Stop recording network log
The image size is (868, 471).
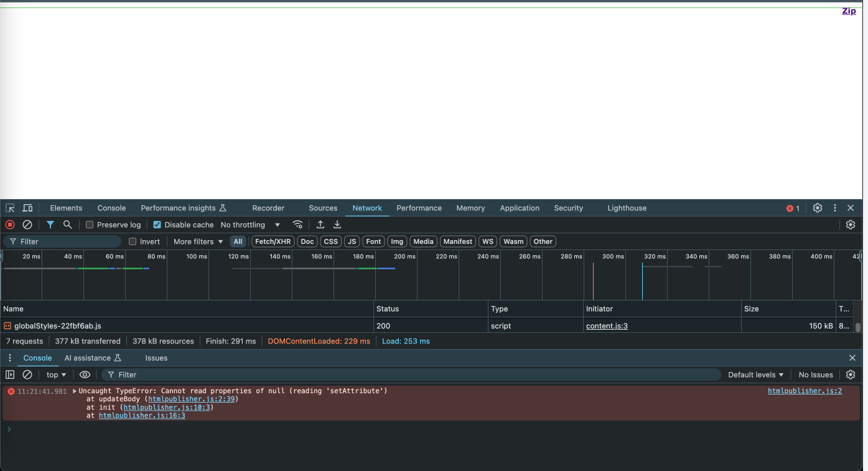point(10,225)
